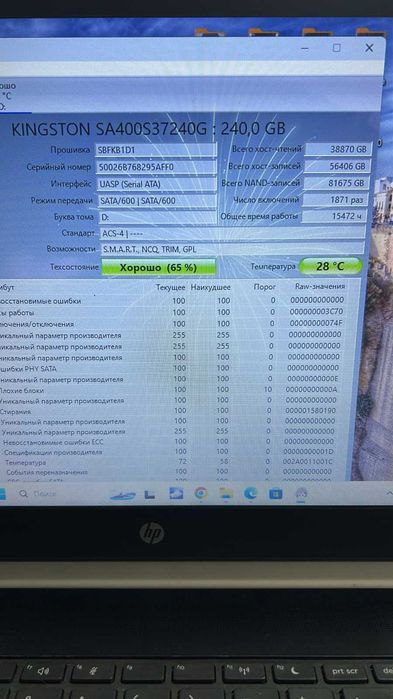Click total NAND writes value 81675 GB
Viewport: 393px width, 699px height.
tap(337, 183)
